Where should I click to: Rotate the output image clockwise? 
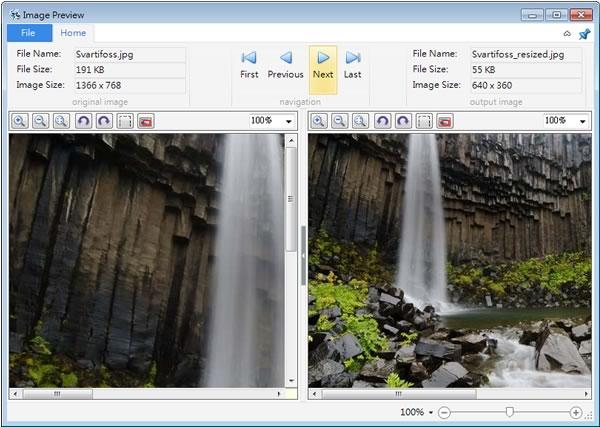(403, 121)
